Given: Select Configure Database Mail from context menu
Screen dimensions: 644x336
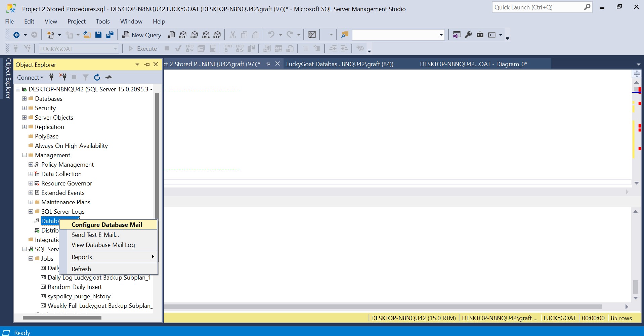Looking at the screenshot, I should coord(107,225).
